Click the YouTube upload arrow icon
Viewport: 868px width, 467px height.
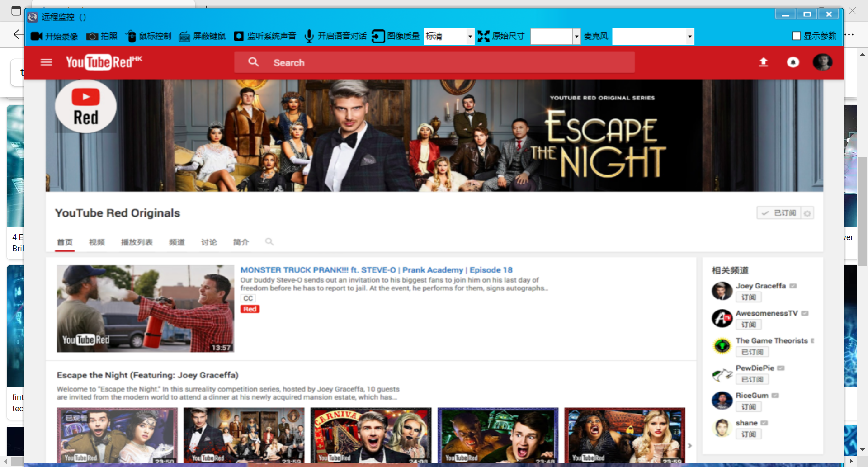click(763, 62)
